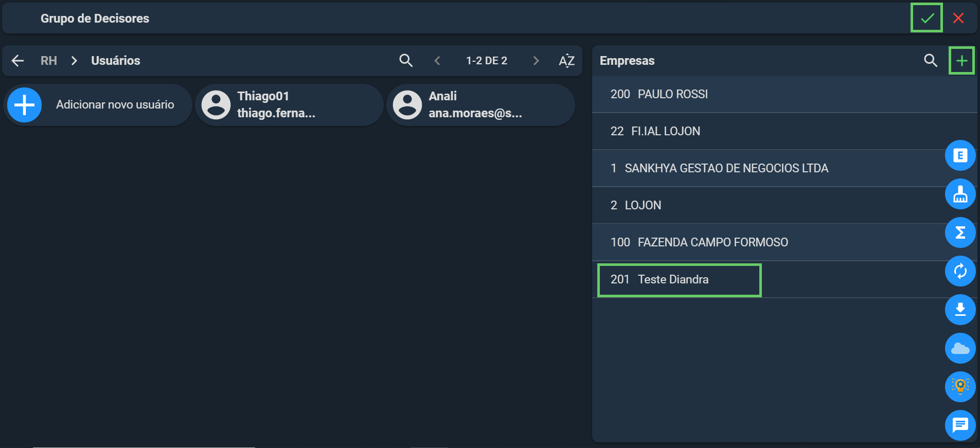Click Thiago01's avatar icon
980x448 pixels.
216,105
